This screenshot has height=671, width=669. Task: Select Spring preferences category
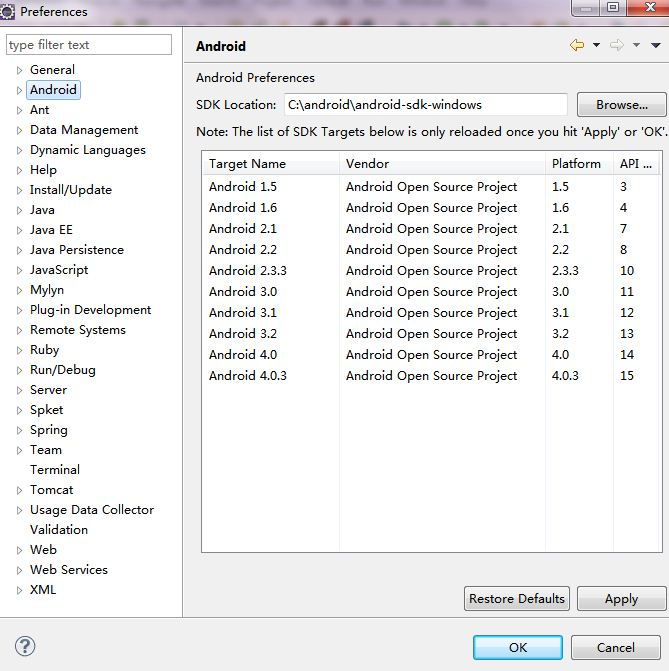[x=48, y=430]
